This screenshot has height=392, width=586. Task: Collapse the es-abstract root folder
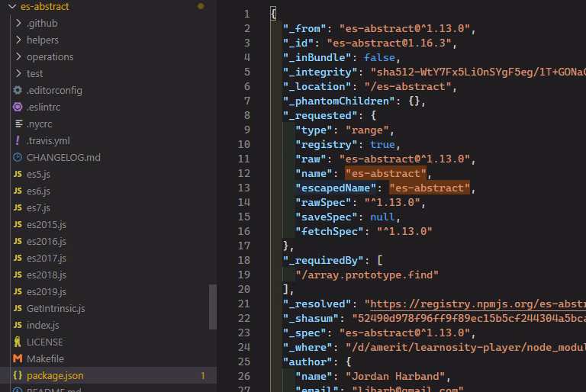click(x=11, y=6)
